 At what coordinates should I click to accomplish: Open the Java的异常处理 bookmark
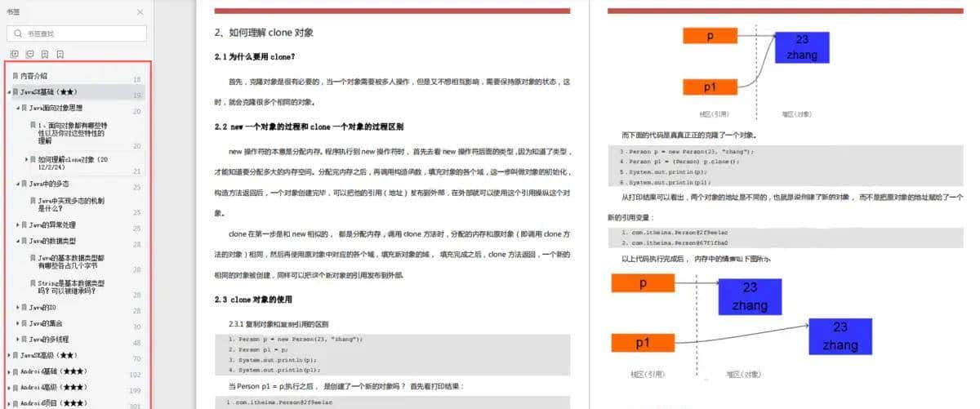click(x=52, y=225)
